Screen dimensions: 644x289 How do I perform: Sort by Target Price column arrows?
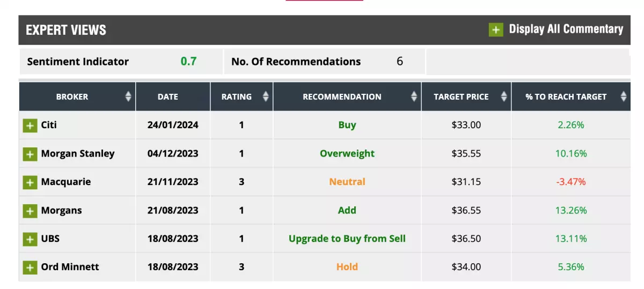[x=504, y=97]
